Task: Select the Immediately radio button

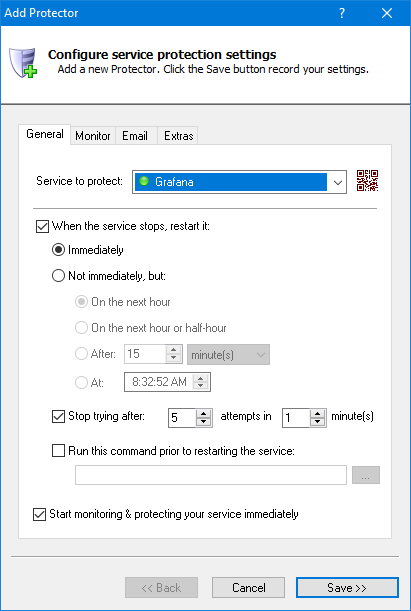Action: tap(58, 250)
